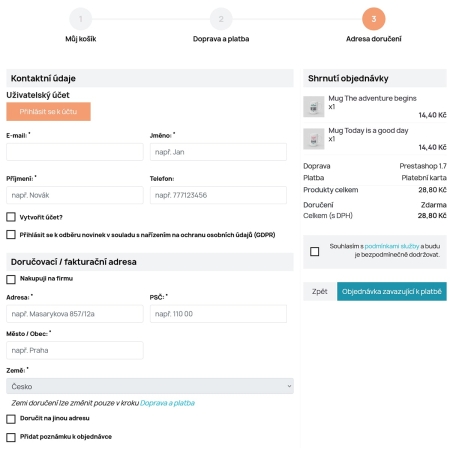Select the Telefon input field

click(218, 195)
